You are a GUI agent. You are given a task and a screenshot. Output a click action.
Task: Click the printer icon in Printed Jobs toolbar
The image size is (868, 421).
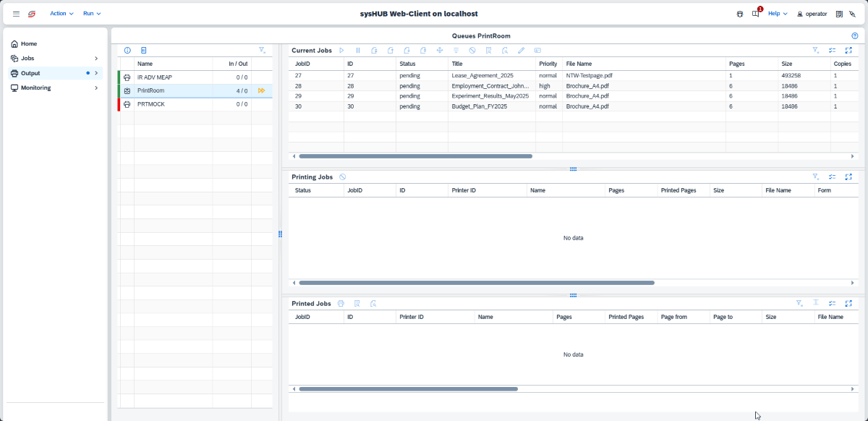coord(341,304)
